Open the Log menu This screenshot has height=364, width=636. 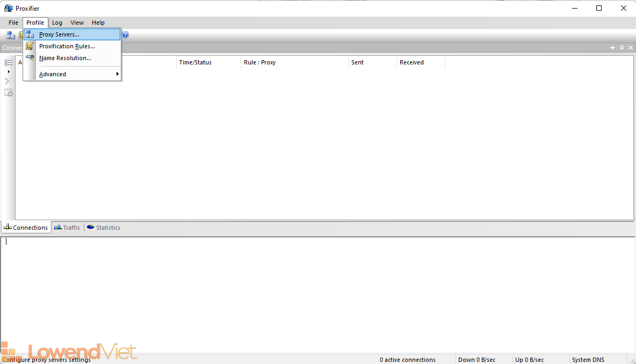(57, 23)
